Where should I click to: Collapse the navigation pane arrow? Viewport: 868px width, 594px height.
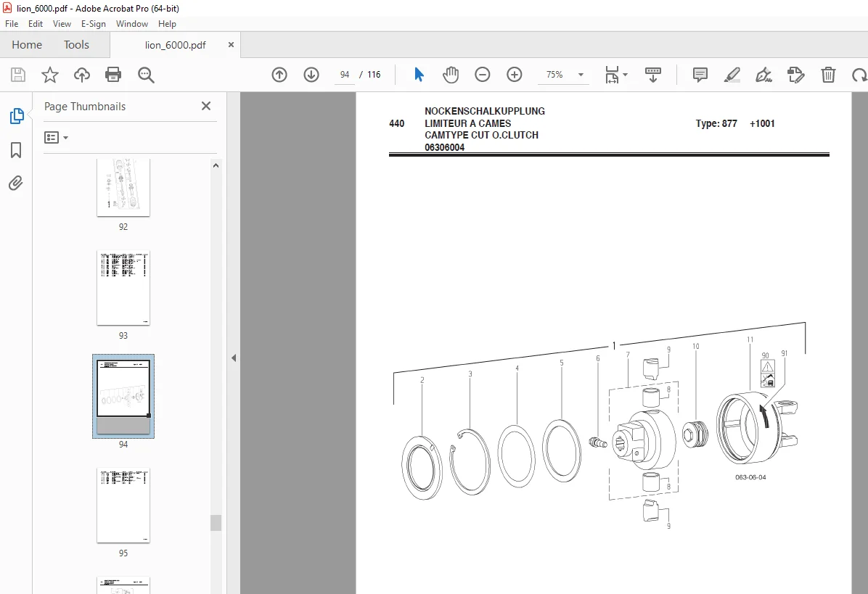pos(234,358)
